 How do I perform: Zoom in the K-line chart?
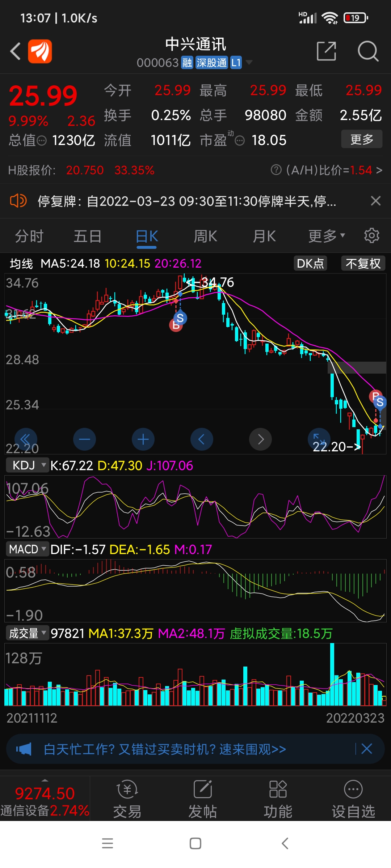click(143, 439)
